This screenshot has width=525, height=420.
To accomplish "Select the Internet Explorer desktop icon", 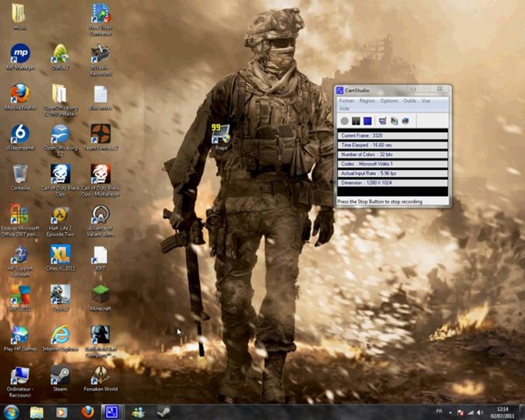I will tap(60, 338).
